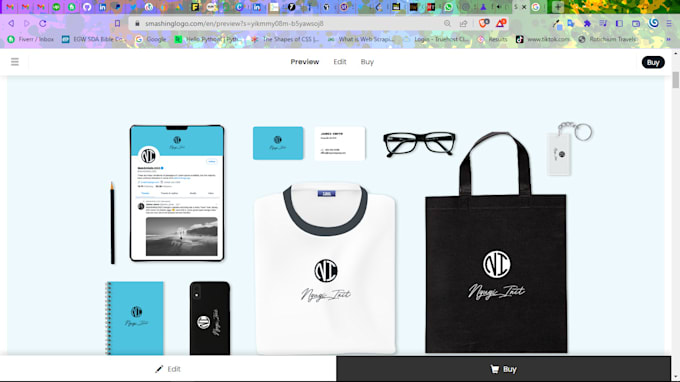Click the blue business card mockup
The image size is (680, 382).
pyautogui.click(x=278, y=143)
